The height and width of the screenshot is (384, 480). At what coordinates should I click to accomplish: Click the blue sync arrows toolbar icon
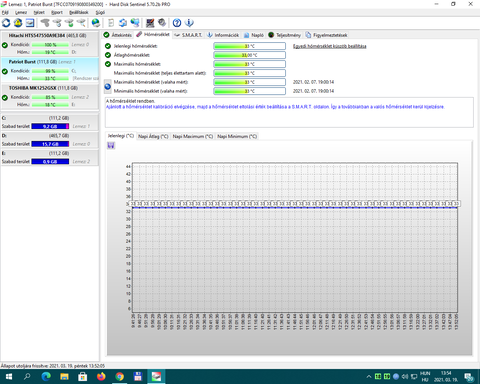pyautogui.click(x=123, y=23)
